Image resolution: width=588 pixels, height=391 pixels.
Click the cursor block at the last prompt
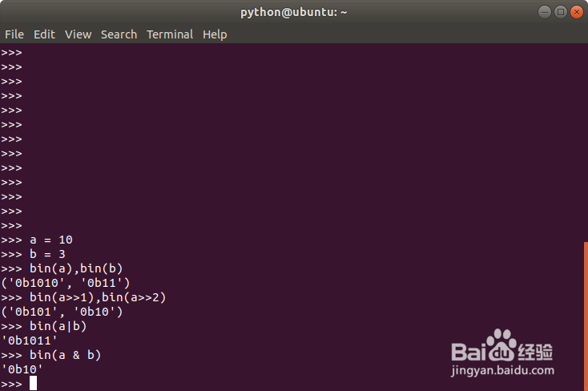33,383
